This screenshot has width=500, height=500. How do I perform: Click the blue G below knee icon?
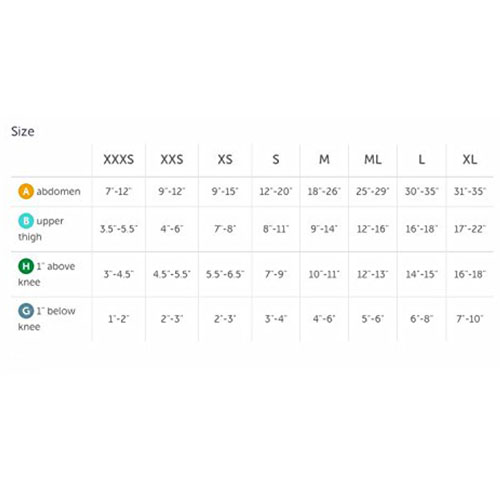(x=26, y=311)
